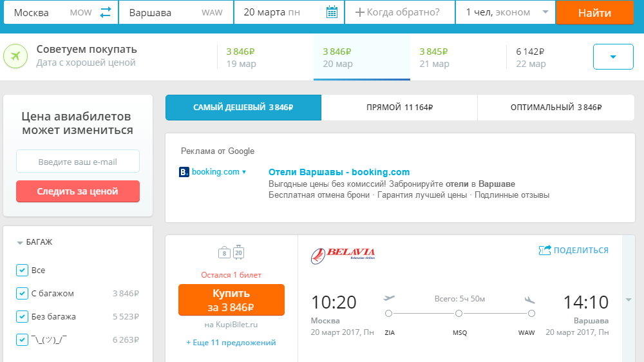Swap origin and destination cities icon
The width and height of the screenshot is (644, 362).
(x=106, y=12)
